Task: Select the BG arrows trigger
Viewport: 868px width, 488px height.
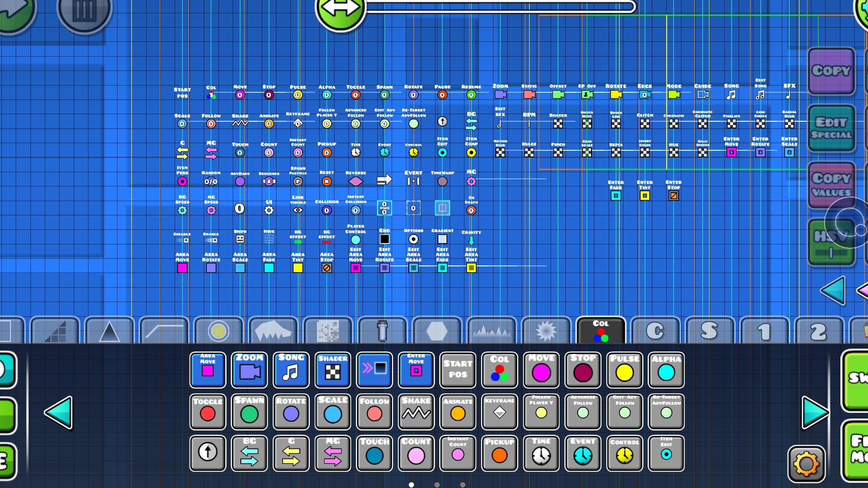Action: 249,453
